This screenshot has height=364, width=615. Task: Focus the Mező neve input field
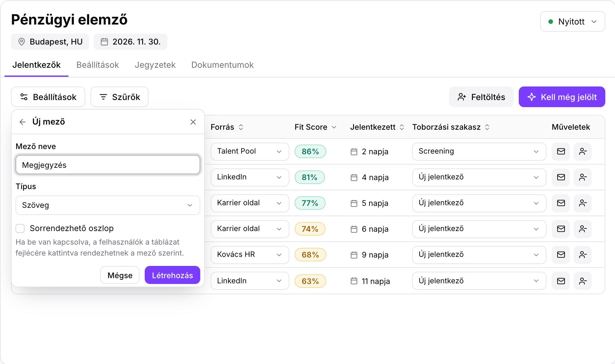click(108, 165)
